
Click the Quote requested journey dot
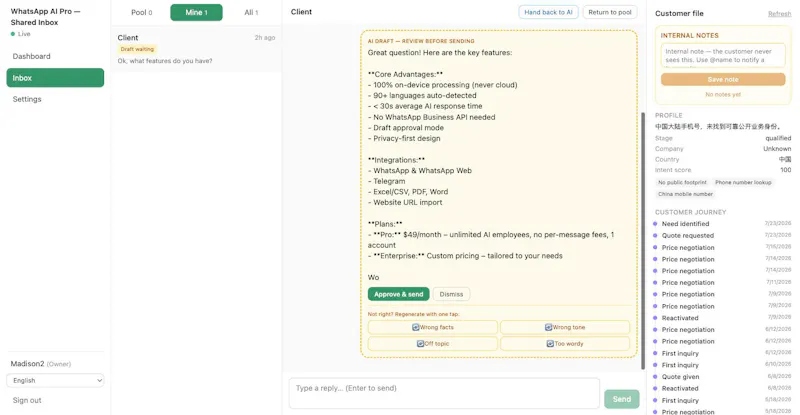pos(655,235)
